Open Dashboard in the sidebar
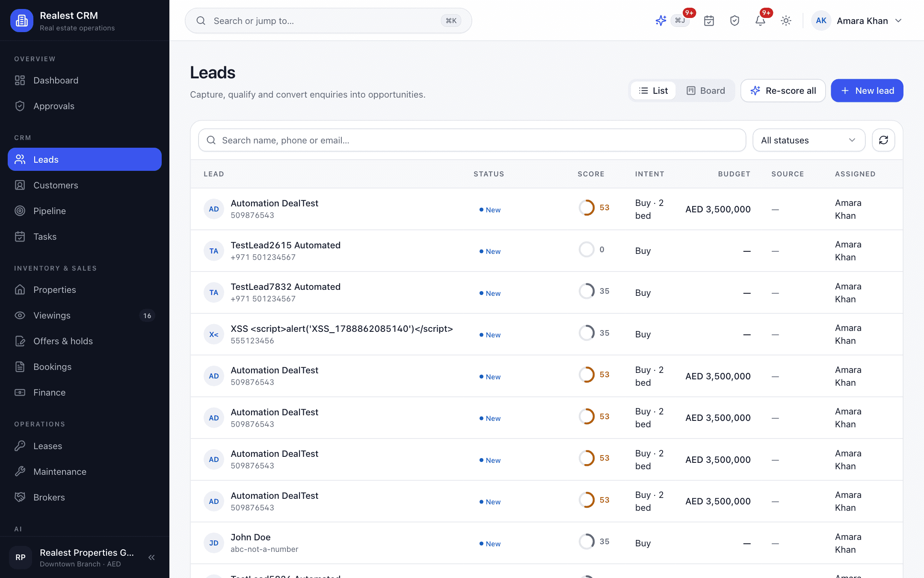 tap(85, 80)
